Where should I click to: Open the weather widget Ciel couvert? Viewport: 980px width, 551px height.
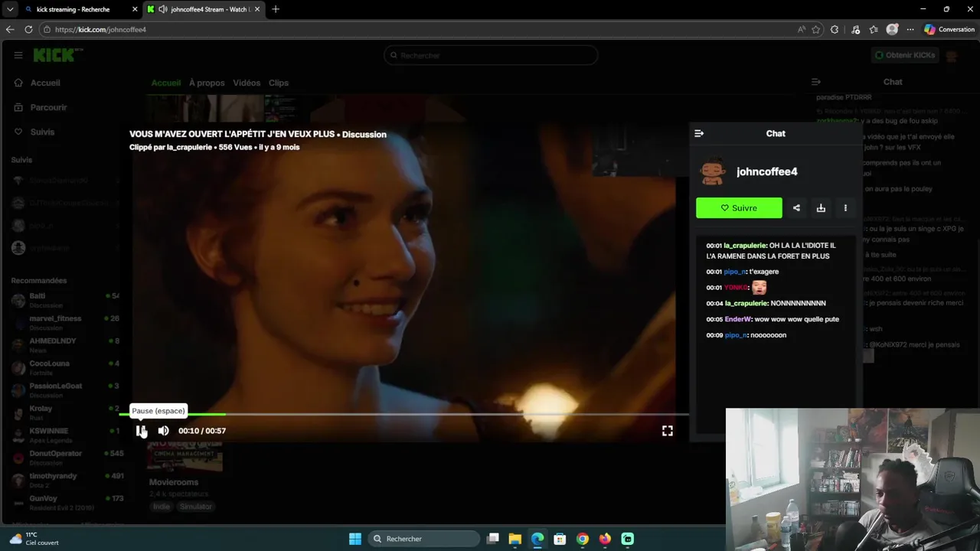click(x=34, y=539)
